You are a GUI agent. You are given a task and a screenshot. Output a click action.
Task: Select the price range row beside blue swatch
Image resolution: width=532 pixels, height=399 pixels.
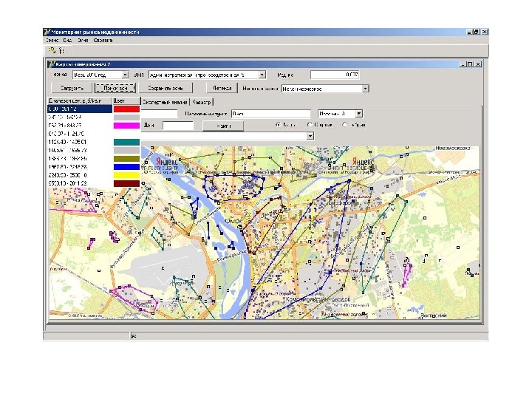point(80,167)
